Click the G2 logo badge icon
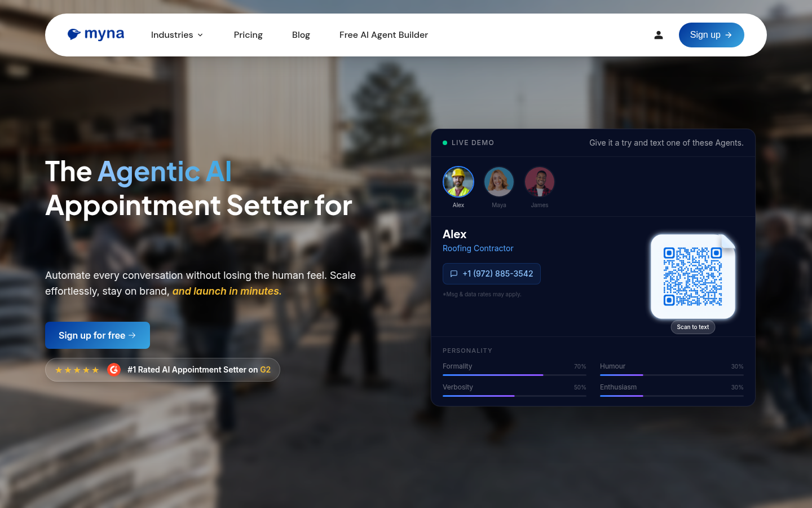 point(114,370)
